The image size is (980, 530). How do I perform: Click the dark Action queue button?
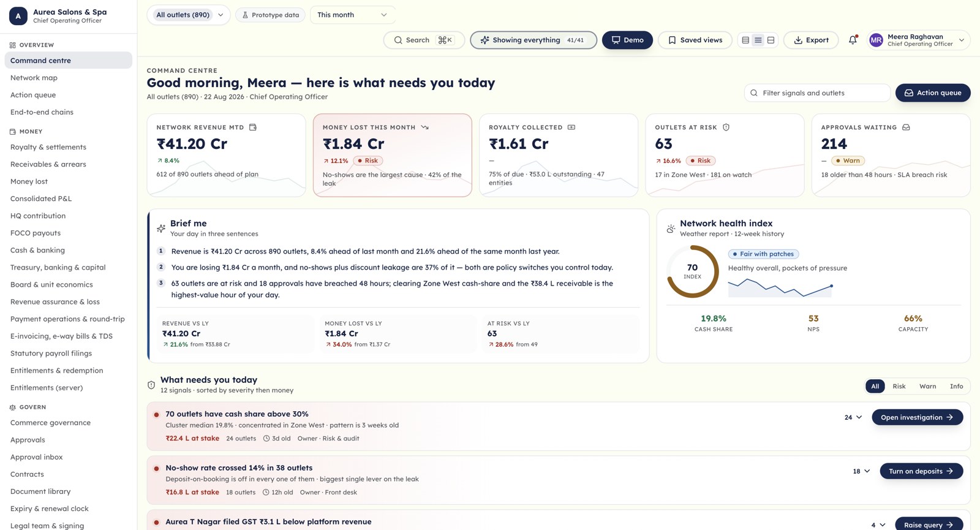(x=933, y=93)
